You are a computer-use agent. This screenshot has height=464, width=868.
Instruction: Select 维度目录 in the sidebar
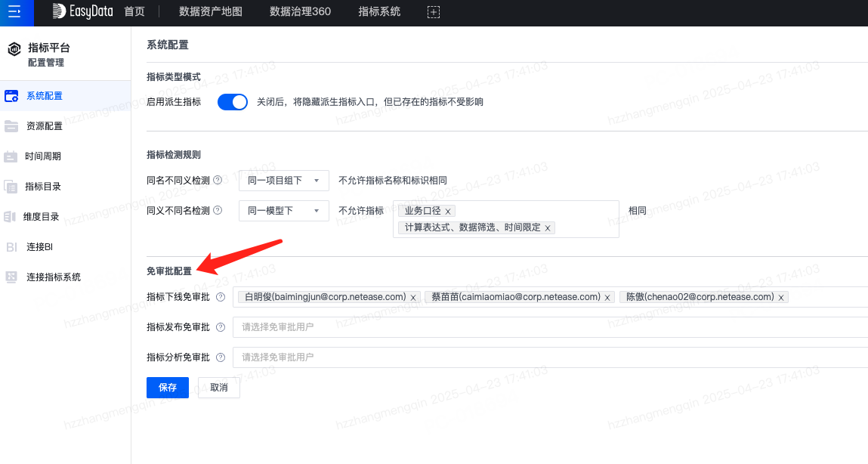pos(65,216)
